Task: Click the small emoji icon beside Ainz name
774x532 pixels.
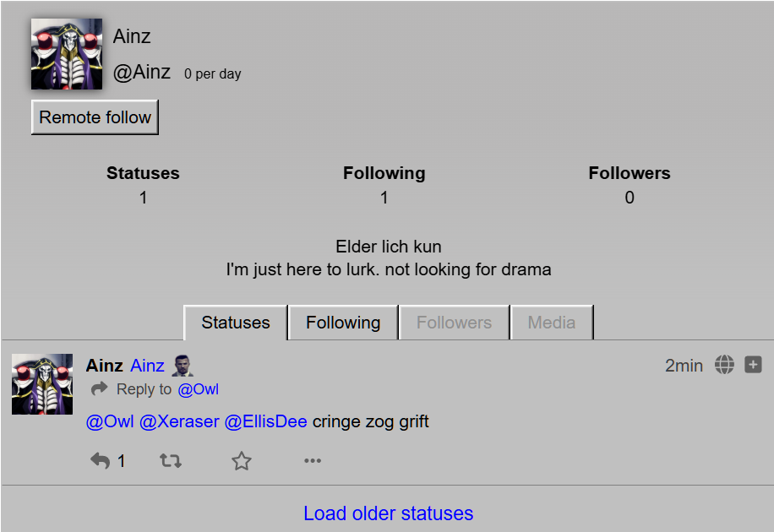Action: pos(183,366)
